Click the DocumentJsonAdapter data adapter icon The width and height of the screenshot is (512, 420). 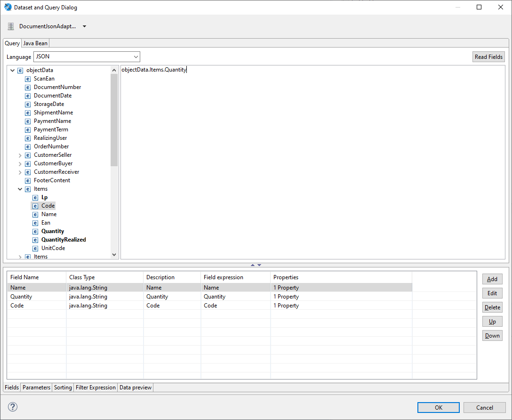[11, 26]
